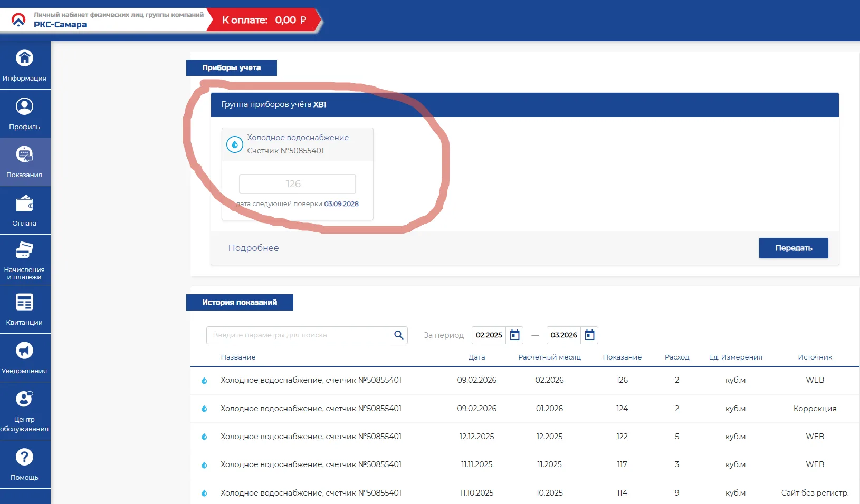The width and height of the screenshot is (860, 504).
Task: Go to Профиль in the sidebar
Action: [24, 113]
